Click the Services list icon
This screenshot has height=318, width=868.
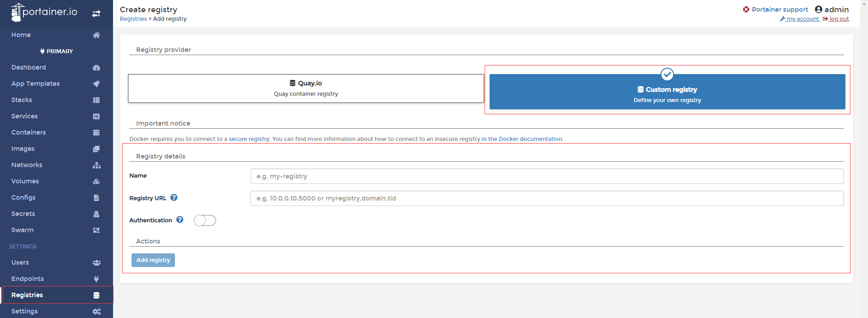click(x=96, y=116)
